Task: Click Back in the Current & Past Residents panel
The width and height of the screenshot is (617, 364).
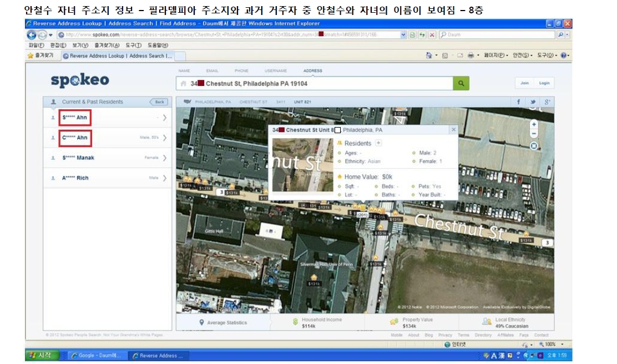Action: (159, 102)
